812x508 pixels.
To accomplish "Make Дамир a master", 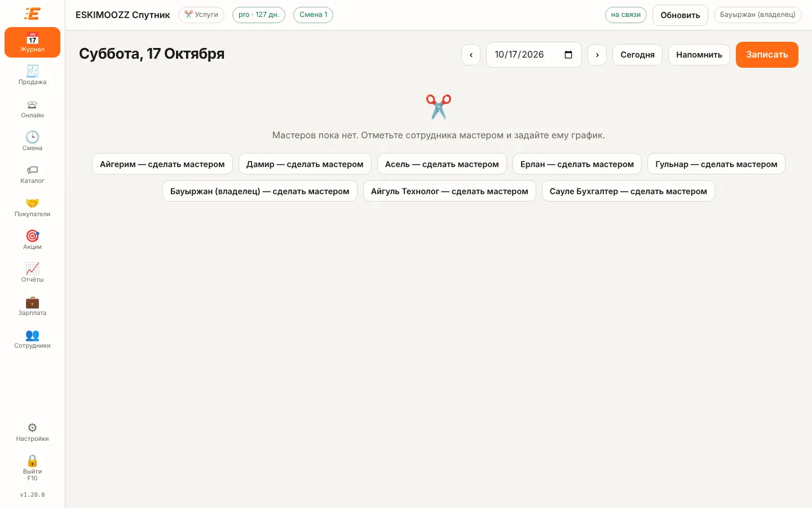I will (305, 164).
